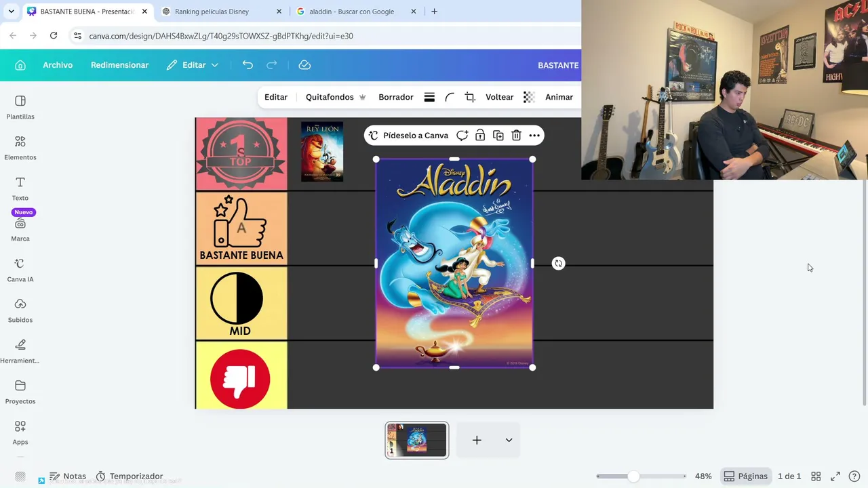
Task: Click Pídeselo a Canva button
Action: pyautogui.click(x=408, y=136)
